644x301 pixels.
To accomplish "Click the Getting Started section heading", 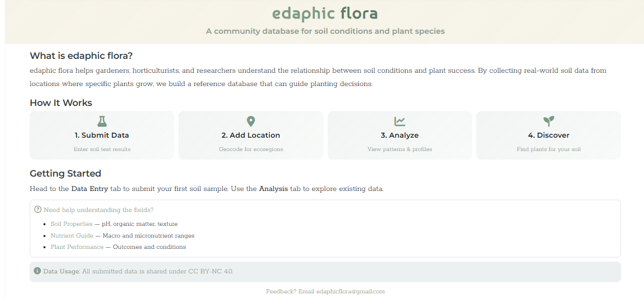I will pos(65,174).
